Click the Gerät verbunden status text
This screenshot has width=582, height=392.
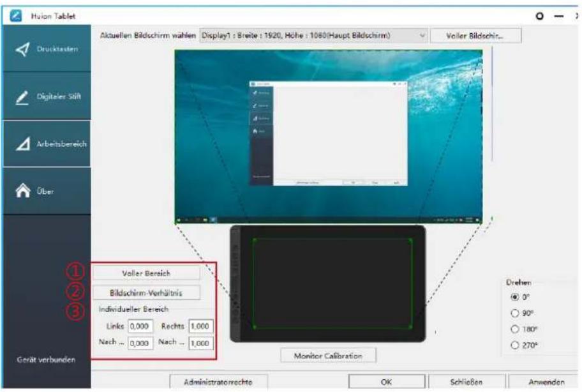pyautogui.click(x=46, y=359)
